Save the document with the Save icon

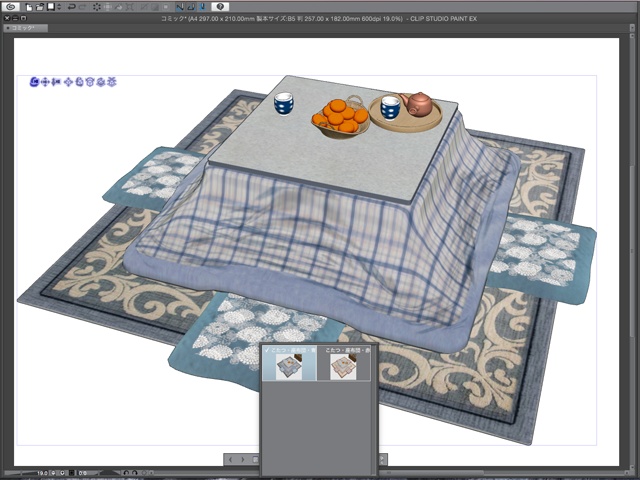(51, 7)
